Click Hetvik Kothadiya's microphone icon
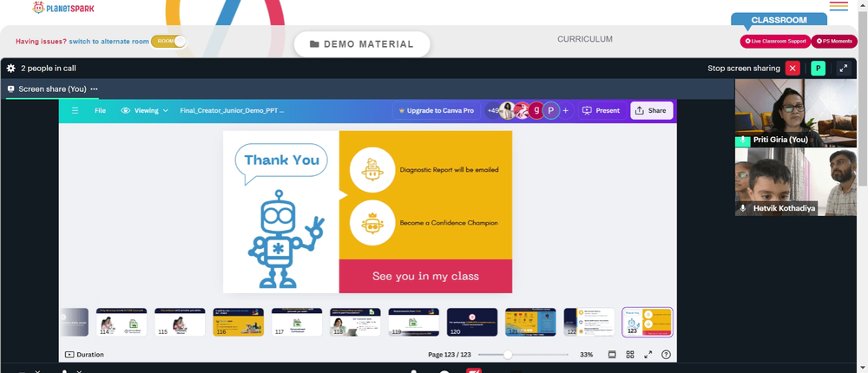 pos(743,209)
